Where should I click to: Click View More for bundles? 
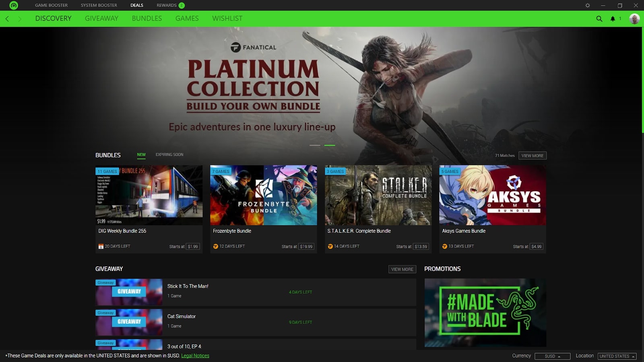[x=532, y=156]
